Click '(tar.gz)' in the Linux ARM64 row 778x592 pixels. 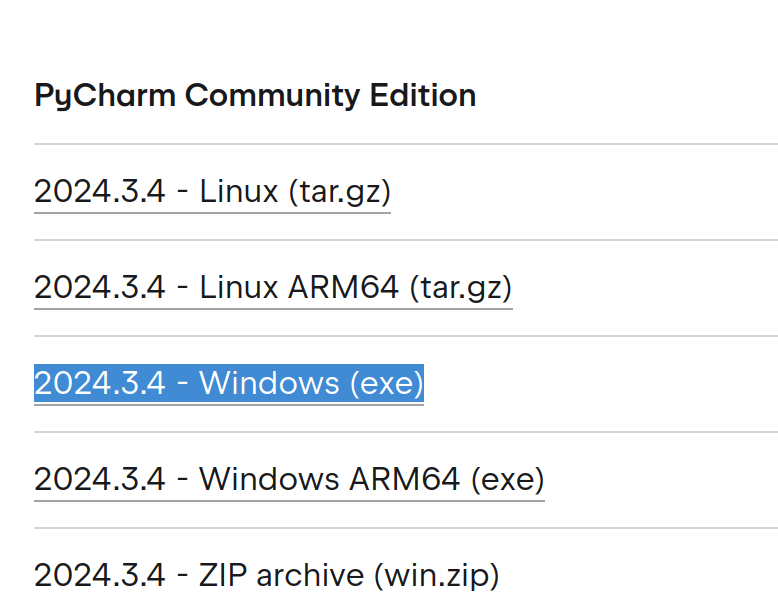tap(460, 287)
